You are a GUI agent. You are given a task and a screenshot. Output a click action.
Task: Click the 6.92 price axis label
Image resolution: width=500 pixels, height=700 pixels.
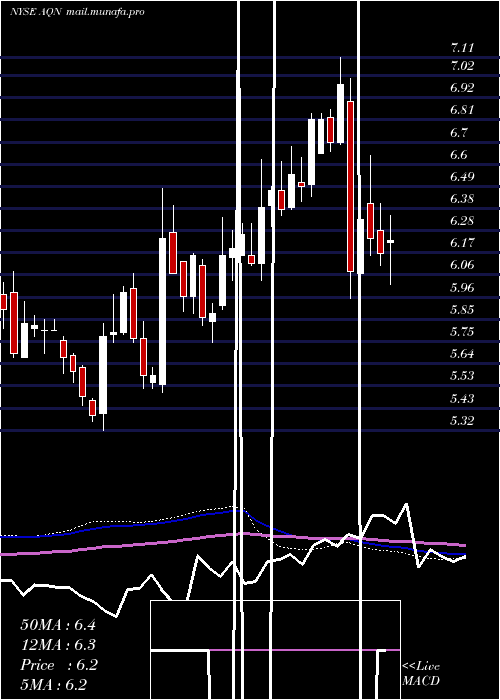[462, 88]
